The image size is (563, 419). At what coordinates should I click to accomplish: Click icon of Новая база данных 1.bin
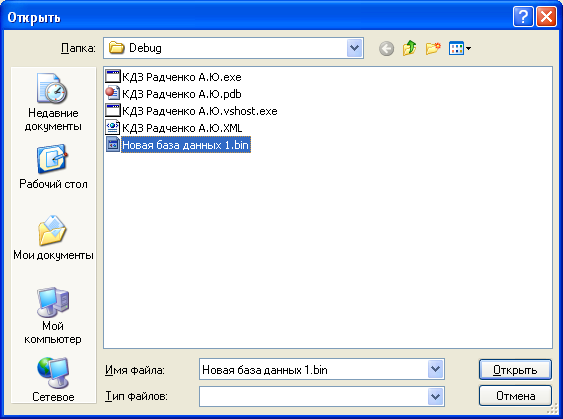[x=113, y=145]
